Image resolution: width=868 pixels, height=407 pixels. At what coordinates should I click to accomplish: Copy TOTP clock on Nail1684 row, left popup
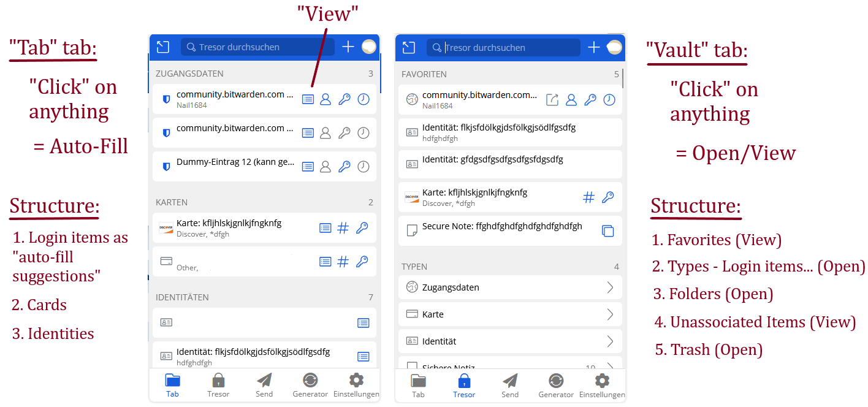(364, 99)
